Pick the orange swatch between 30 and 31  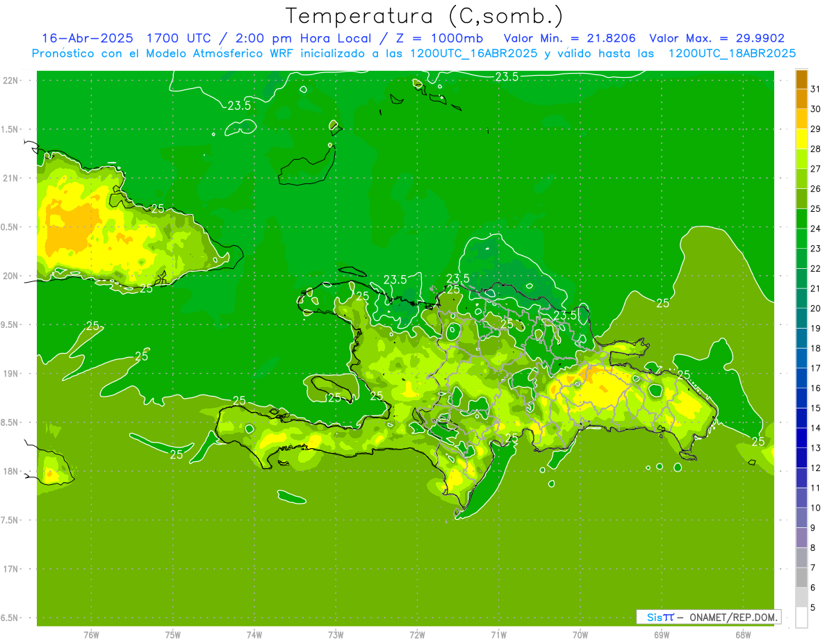801,99
